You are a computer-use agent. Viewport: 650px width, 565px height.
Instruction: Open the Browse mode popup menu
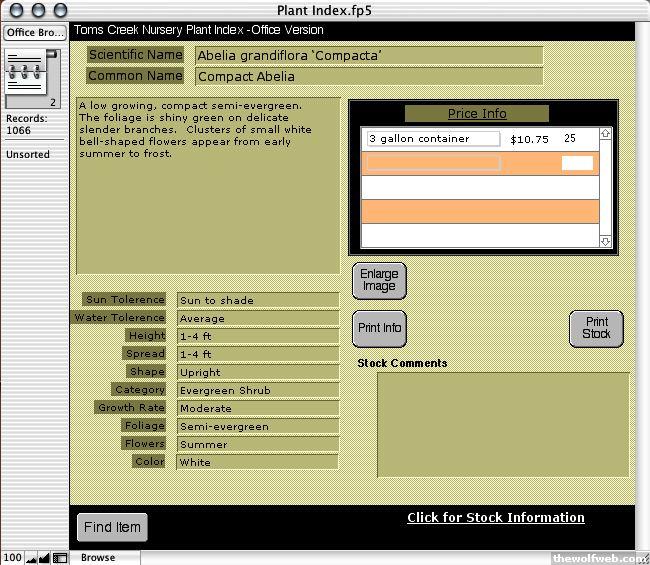[x=99, y=557]
